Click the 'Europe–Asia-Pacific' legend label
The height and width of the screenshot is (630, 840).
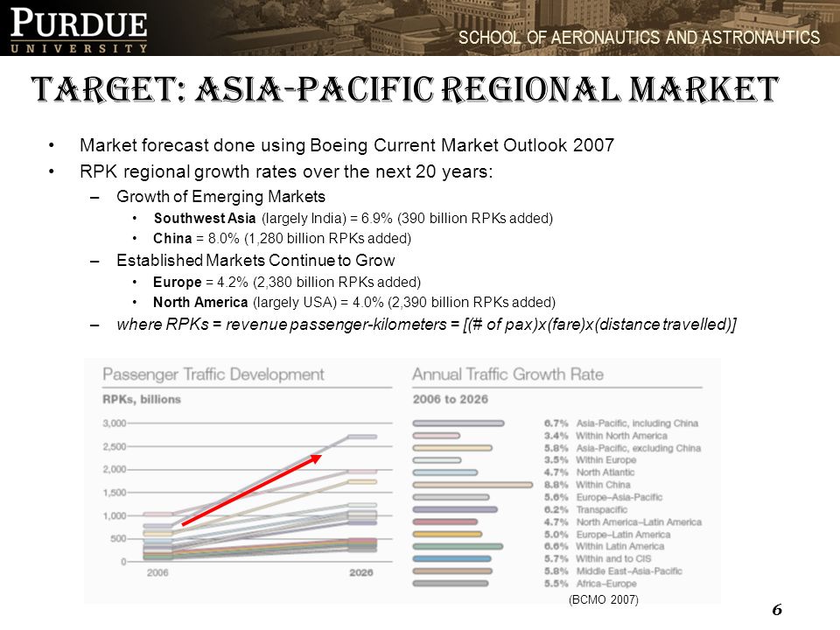click(x=619, y=497)
